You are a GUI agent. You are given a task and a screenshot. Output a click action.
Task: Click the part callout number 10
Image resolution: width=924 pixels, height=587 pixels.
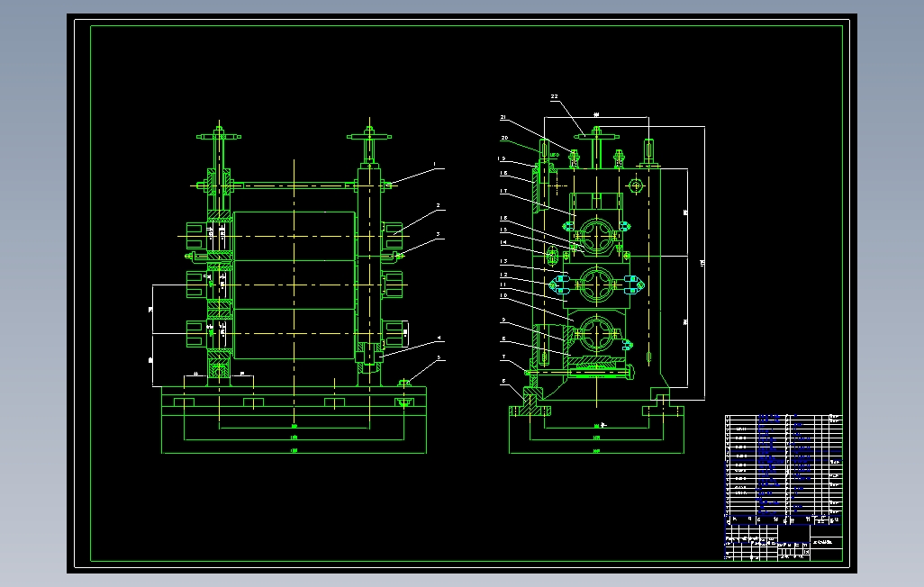pos(503,295)
